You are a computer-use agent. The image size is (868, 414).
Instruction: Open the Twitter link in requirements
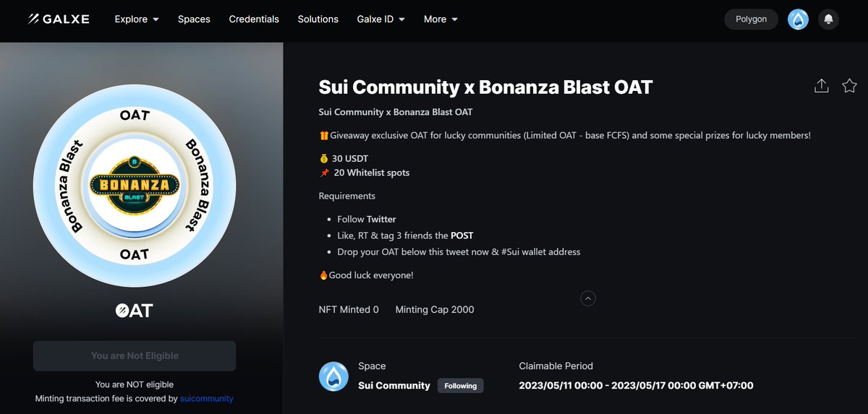[381, 219]
